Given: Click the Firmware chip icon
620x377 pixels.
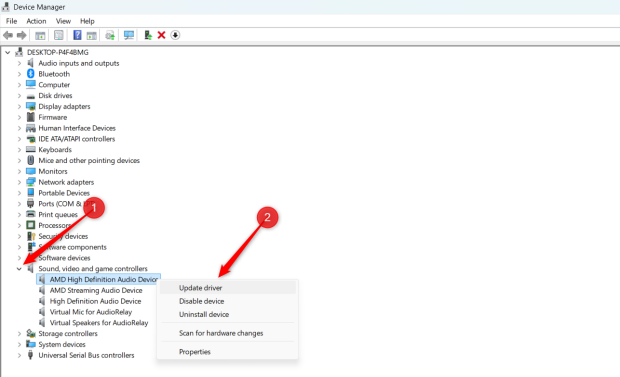Looking at the screenshot, I should pos(30,117).
